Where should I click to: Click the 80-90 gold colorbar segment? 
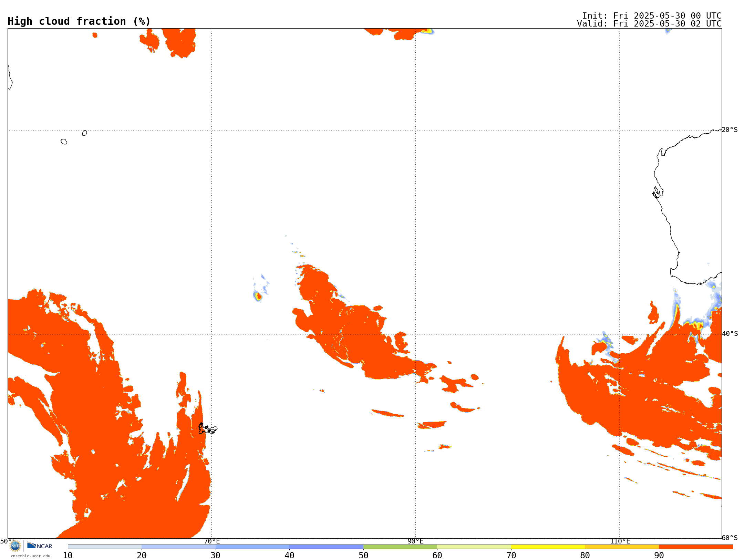coord(622,547)
